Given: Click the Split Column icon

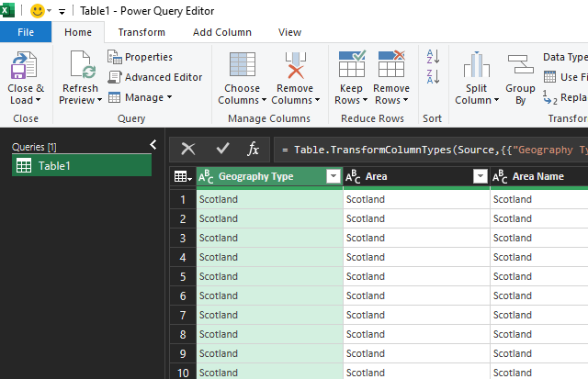Looking at the screenshot, I should [477, 64].
